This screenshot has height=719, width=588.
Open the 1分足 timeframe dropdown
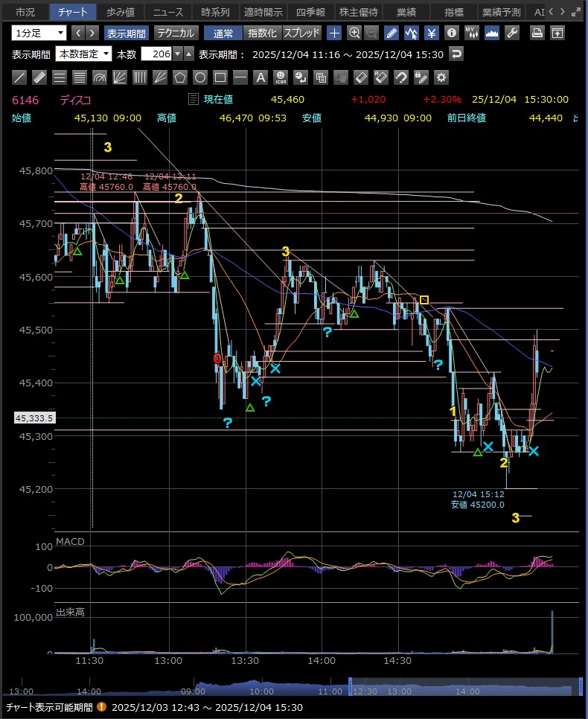point(39,33)
